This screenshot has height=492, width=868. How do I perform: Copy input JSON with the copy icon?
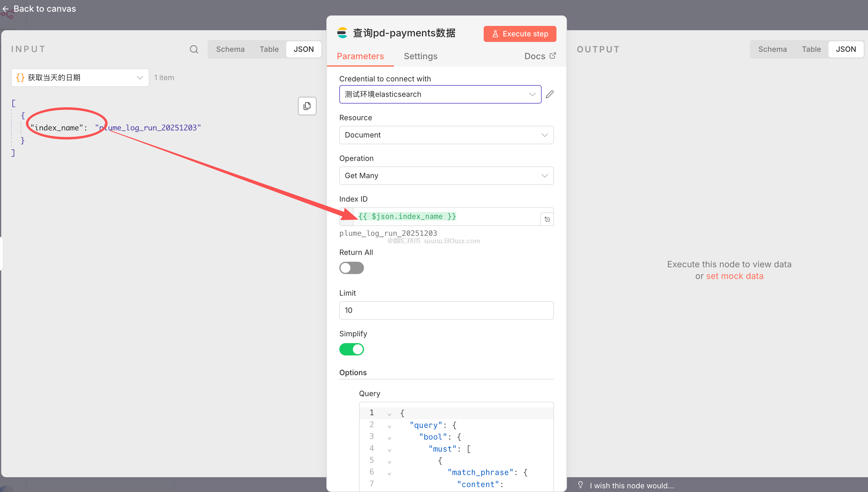tap(307, 106)
